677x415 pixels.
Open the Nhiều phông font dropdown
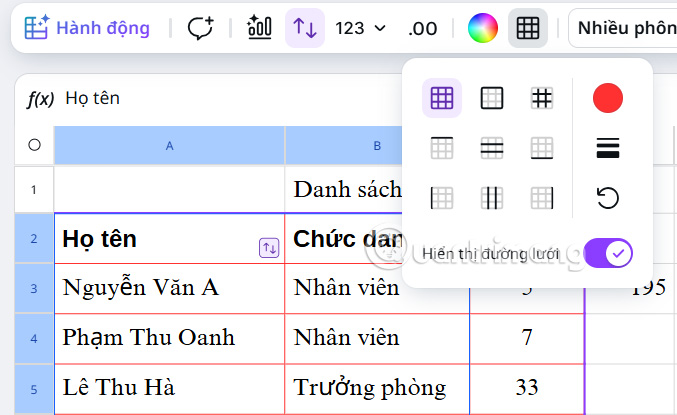623,28
